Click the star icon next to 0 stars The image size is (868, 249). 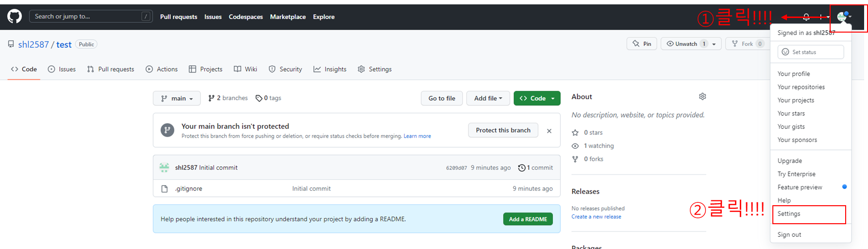coord(575,133)
